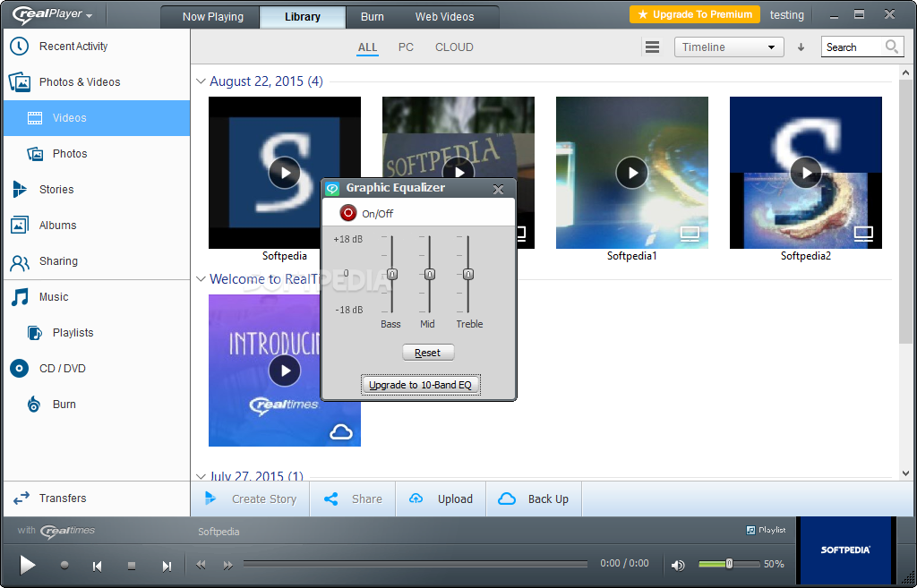Open the Timeline sort dropdown
The width and height of the screenshot is (917, 588).
pos(729,47)
